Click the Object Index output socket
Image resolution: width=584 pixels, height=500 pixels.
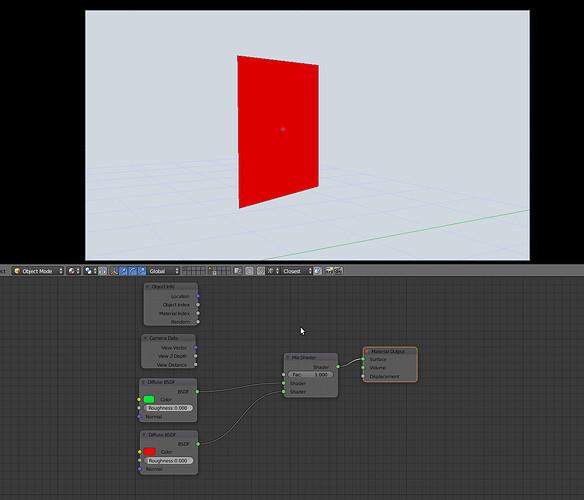198,305
